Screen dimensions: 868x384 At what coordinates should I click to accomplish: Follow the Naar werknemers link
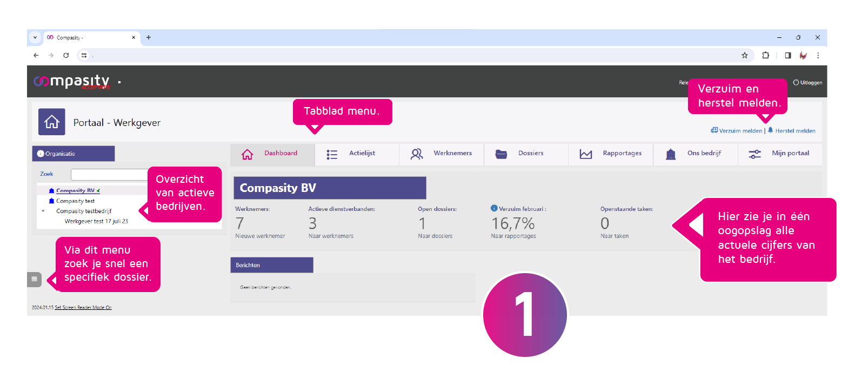(x=331, y=236)
